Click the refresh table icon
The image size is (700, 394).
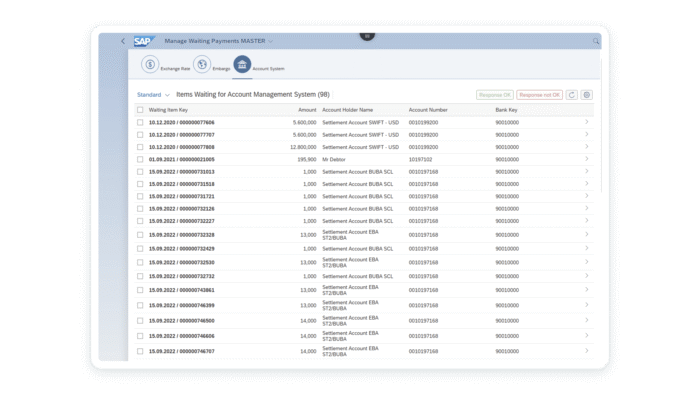coord(571,95)
